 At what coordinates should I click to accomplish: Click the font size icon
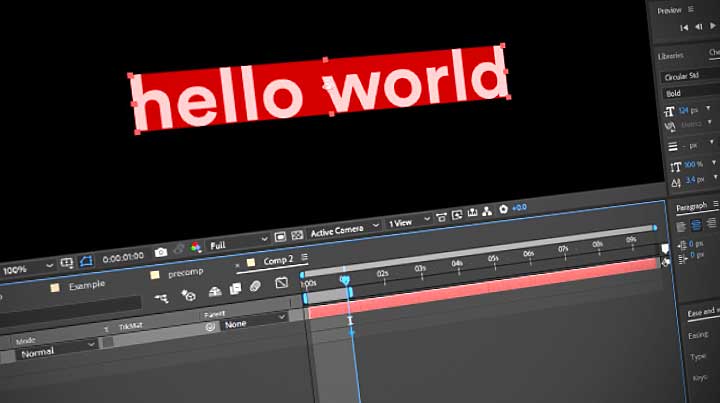click(x=669, y=112)
